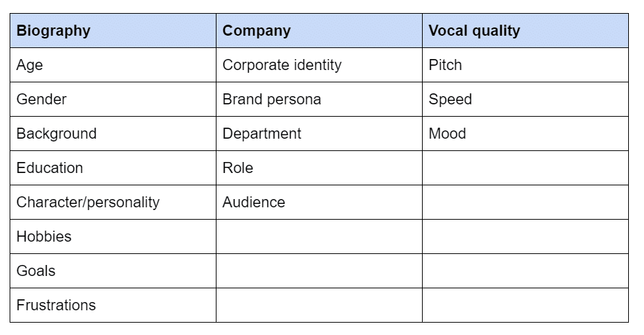Click the Mood cell
Image resolution: width=644 pixels, height=335 pixels.
pyautogui.click(x=525, y=134)
